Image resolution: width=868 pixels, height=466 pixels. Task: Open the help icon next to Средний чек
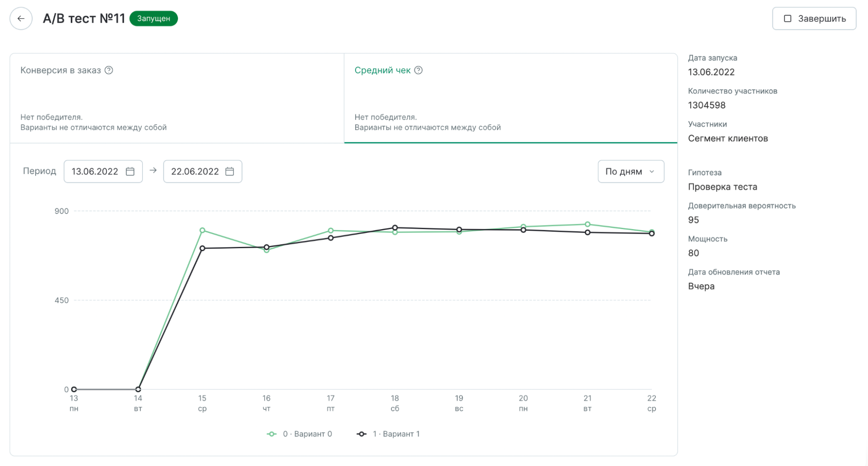(x=418, y=70)
